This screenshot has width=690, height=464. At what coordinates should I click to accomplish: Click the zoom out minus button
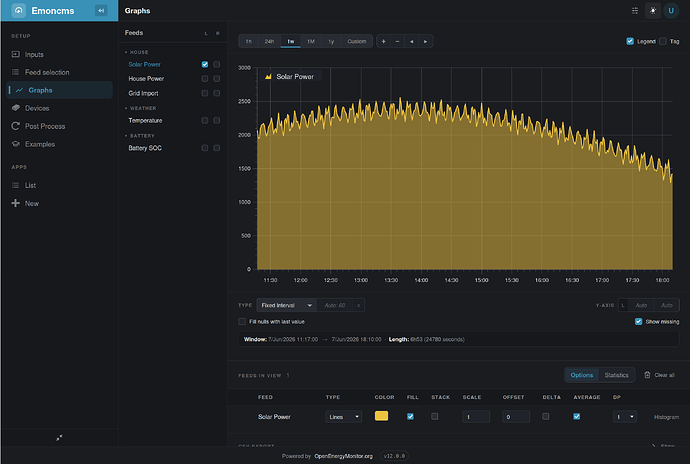click(397, 41)
